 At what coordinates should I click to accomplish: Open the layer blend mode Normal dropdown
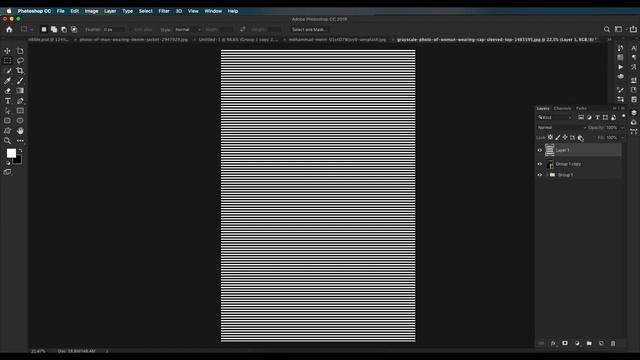click(561, 128)
